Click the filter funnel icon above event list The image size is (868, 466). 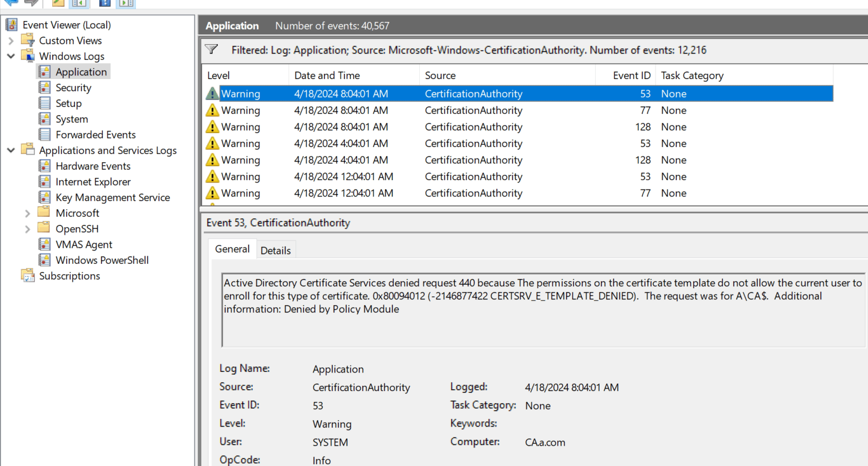coord(211,49)
